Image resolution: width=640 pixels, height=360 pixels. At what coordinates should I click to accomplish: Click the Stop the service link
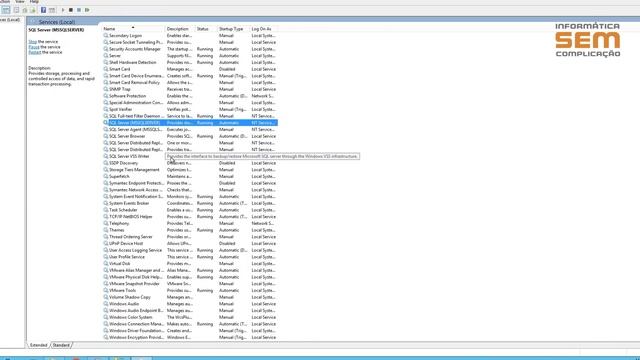point(33,42)
